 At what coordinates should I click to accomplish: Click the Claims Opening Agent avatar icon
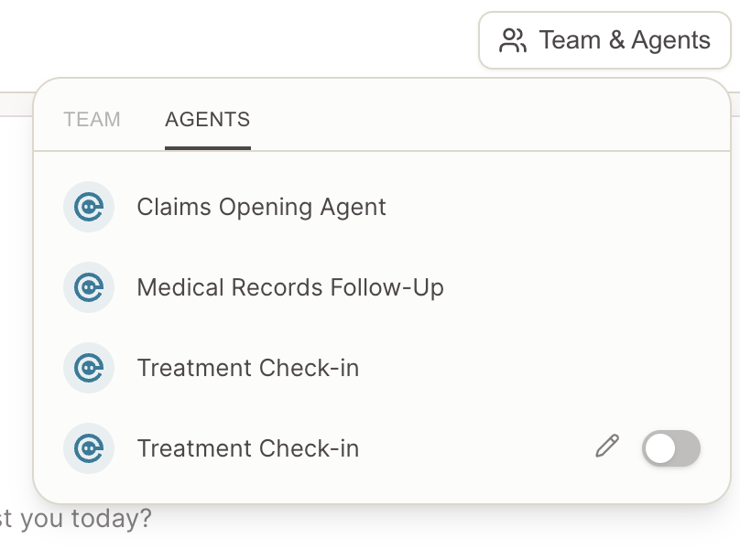(89, 207)
